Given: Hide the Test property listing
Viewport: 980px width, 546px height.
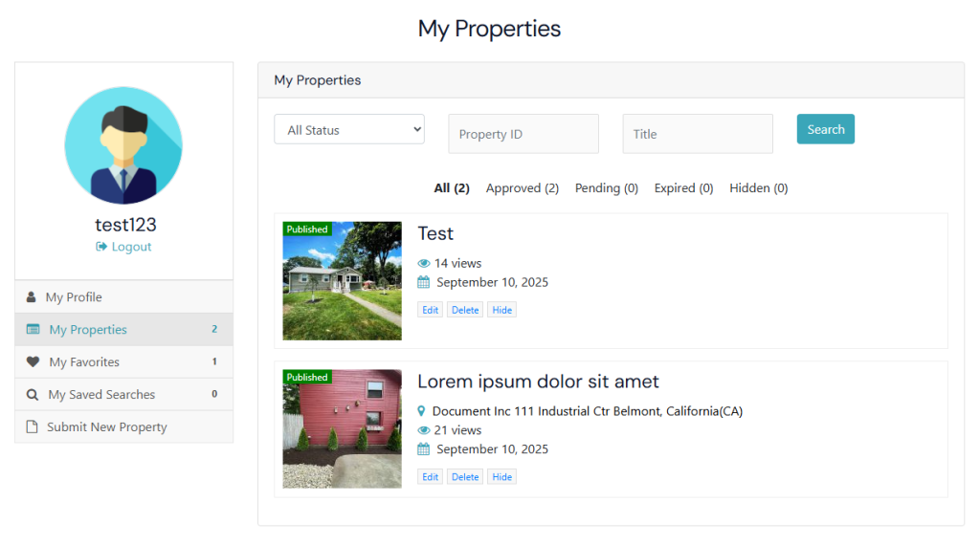Looking at the screenshot, I should (x=501, y=310).
